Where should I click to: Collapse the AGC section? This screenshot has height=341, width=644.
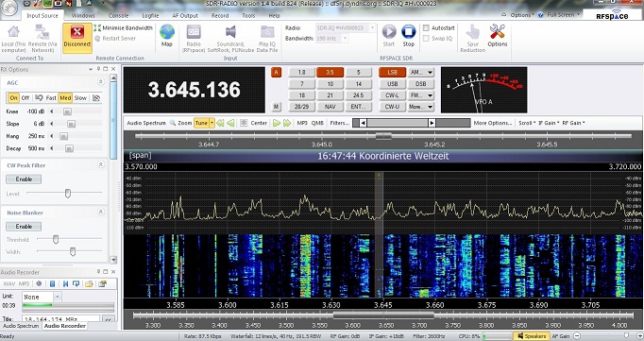(101, 82)
